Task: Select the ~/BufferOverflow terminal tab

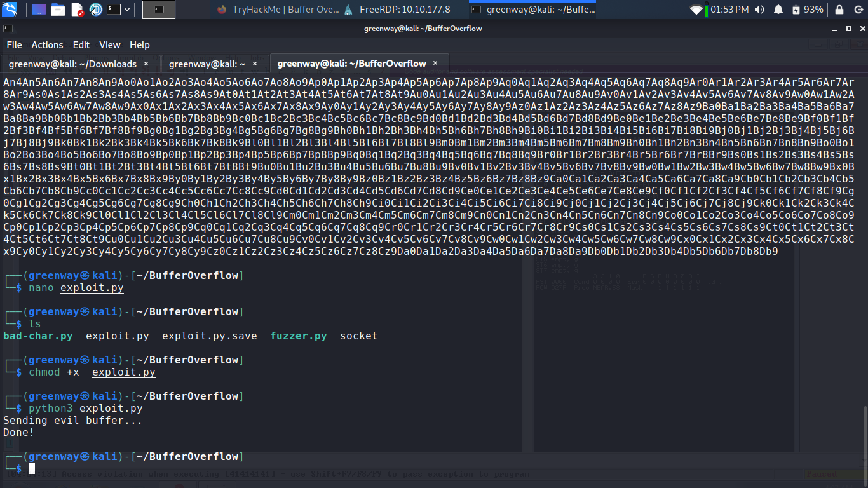Action: tap(360, 64)
